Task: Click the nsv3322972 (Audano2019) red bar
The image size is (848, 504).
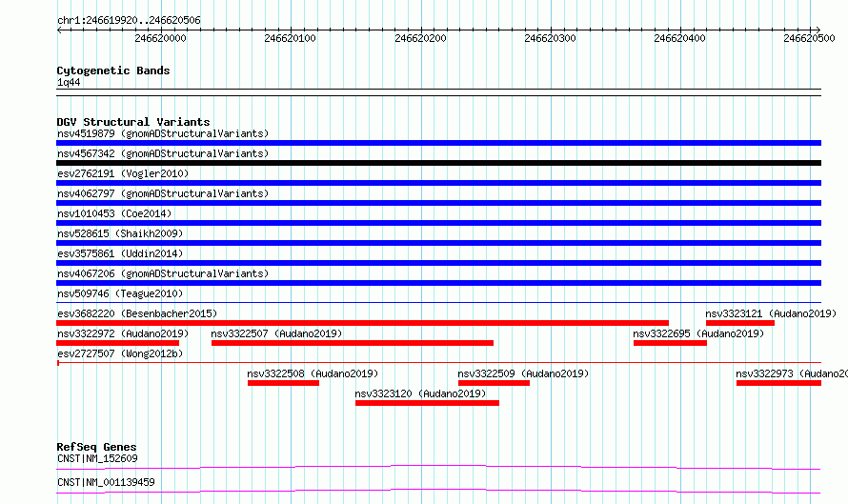Action: click(117, 343)
